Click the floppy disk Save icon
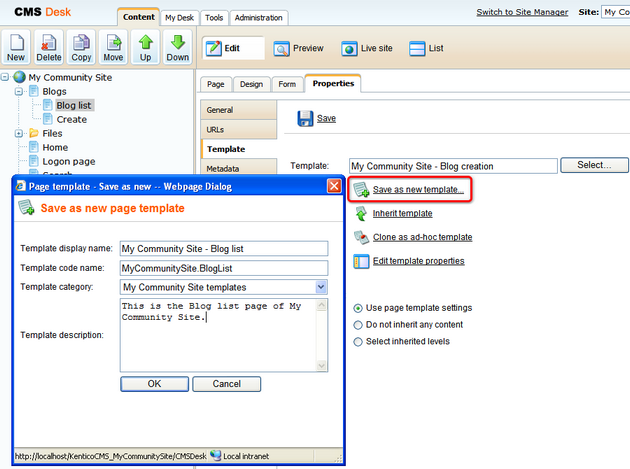This screenshot has height=469, width=630. click(x=305, y=119)
